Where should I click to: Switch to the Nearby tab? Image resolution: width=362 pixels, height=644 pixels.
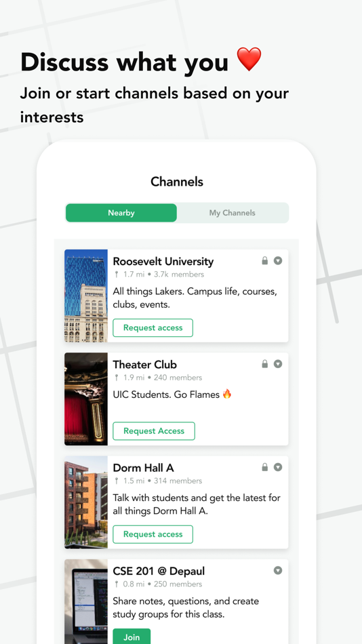(x=121, y=213)
